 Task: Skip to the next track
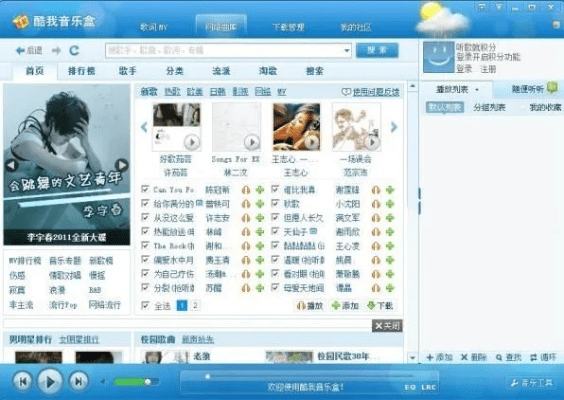coord(78,381)
